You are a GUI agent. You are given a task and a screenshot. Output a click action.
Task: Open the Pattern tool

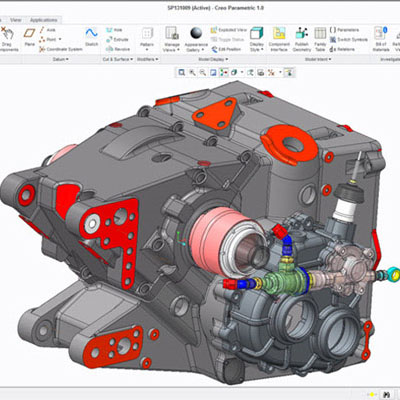pos(147,39)
